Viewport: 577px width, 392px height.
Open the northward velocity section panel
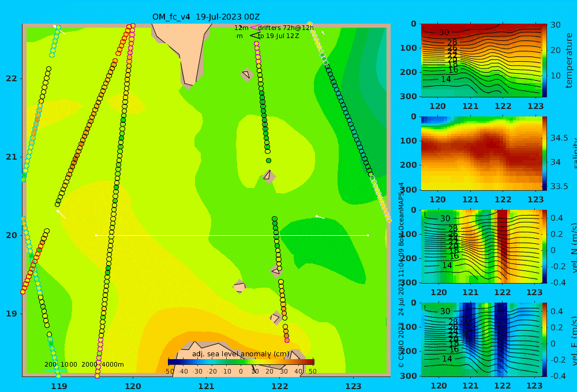[x=481, y=246]
